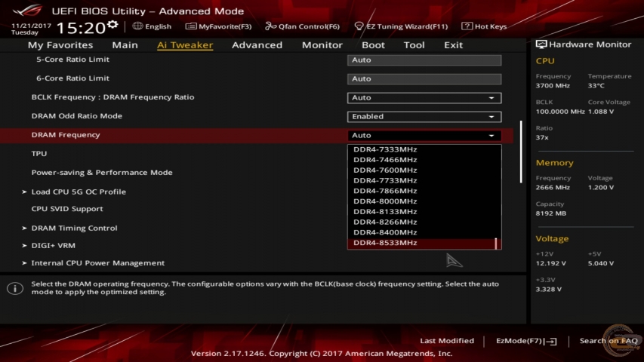Click the 1.088 V core voltage value

click(x=600, y=112)
